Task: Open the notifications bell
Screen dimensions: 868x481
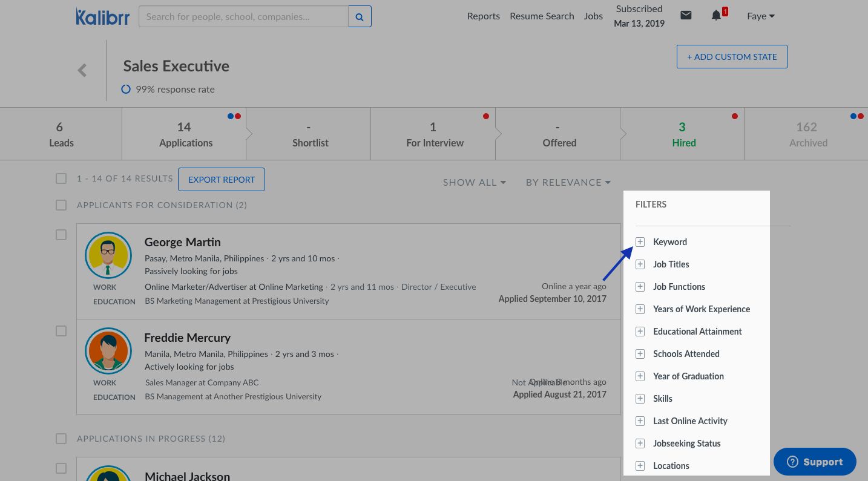Action: pos(716,16)
